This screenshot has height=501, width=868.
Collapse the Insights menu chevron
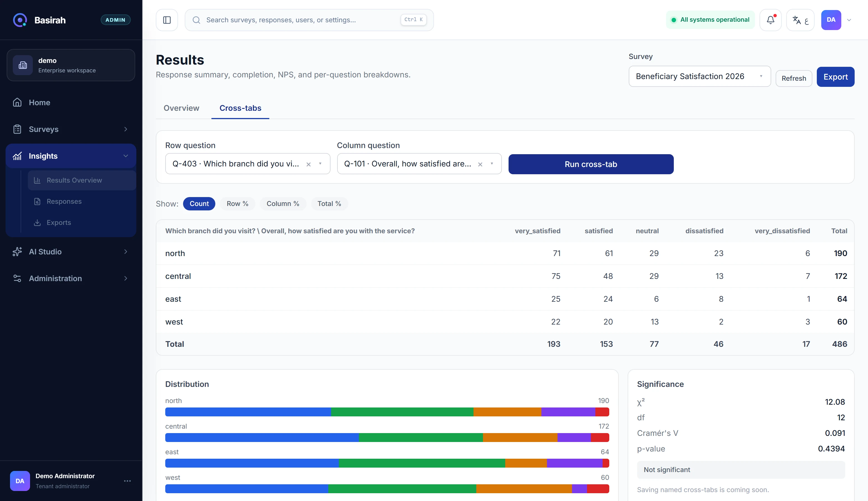tap(126, 156)
